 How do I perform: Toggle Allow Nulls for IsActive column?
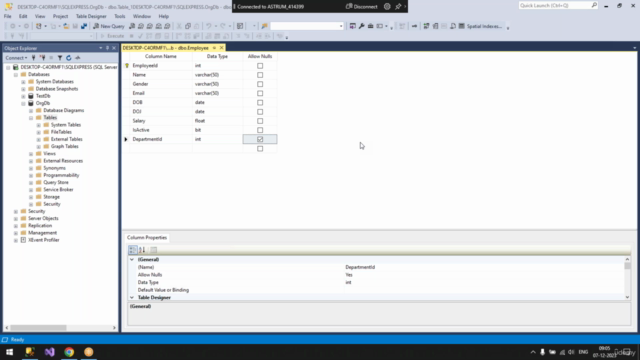click(260, 130)
